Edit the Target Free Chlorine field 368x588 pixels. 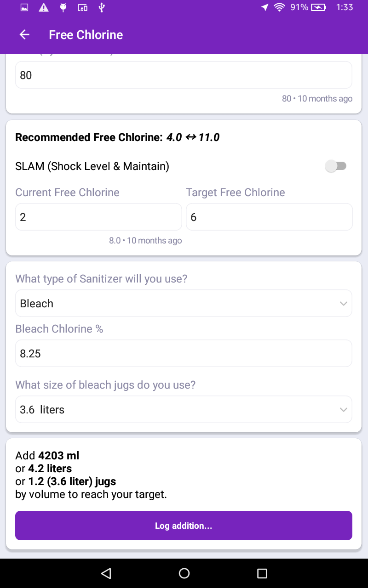pyautogui.click(x=269, y=217)
